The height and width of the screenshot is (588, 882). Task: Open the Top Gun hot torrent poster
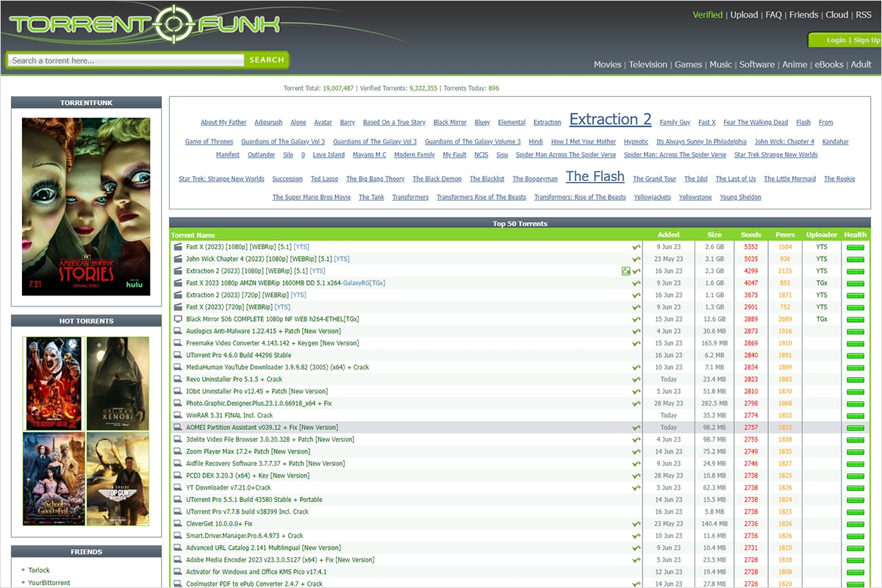118,478
